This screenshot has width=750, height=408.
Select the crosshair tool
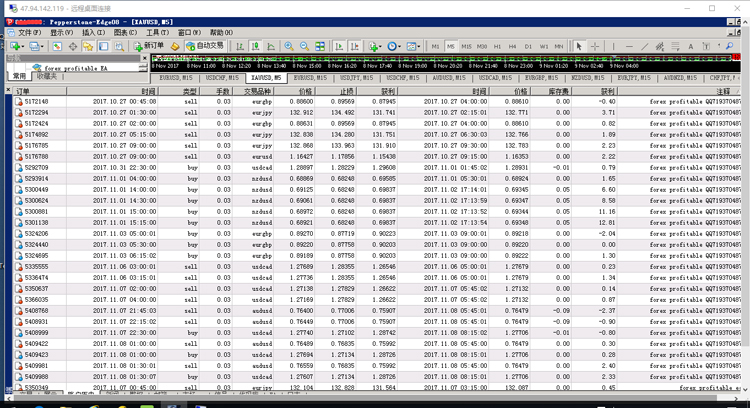(595, 46)
